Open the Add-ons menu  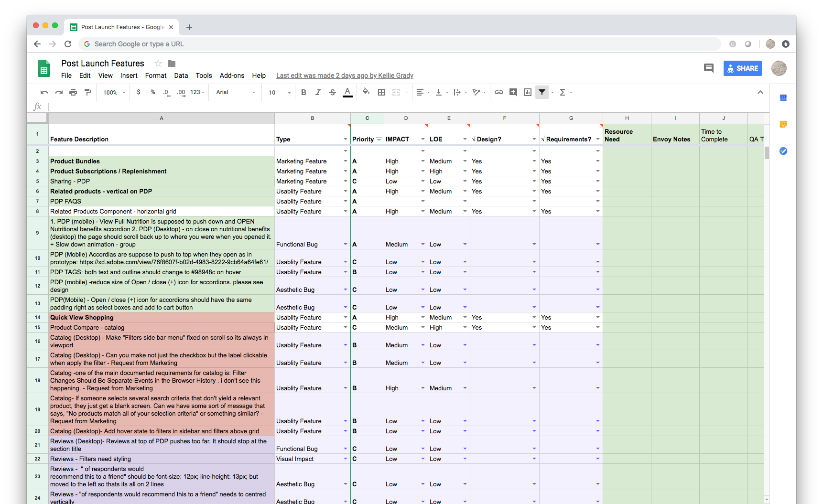pyautogui.click(x=232, y=75)
